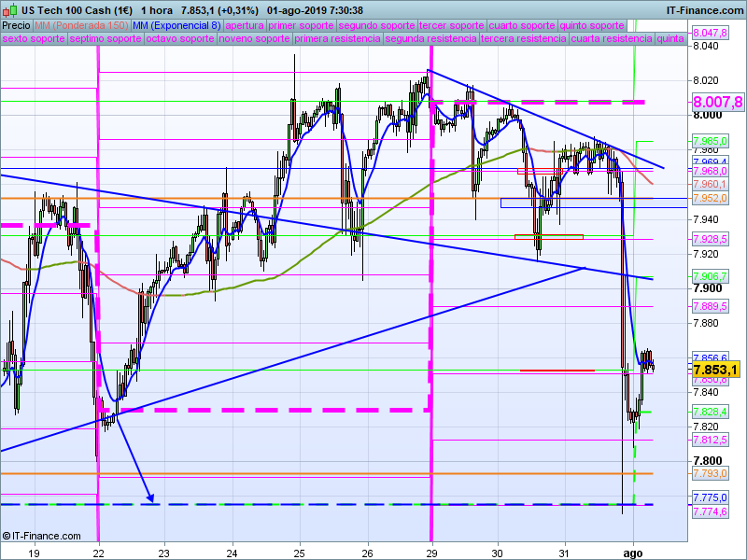The height and width of the screenshot is (560, 747).
Task: Click the green 7.906,7 price tag
Action: [x=710, y=276]
